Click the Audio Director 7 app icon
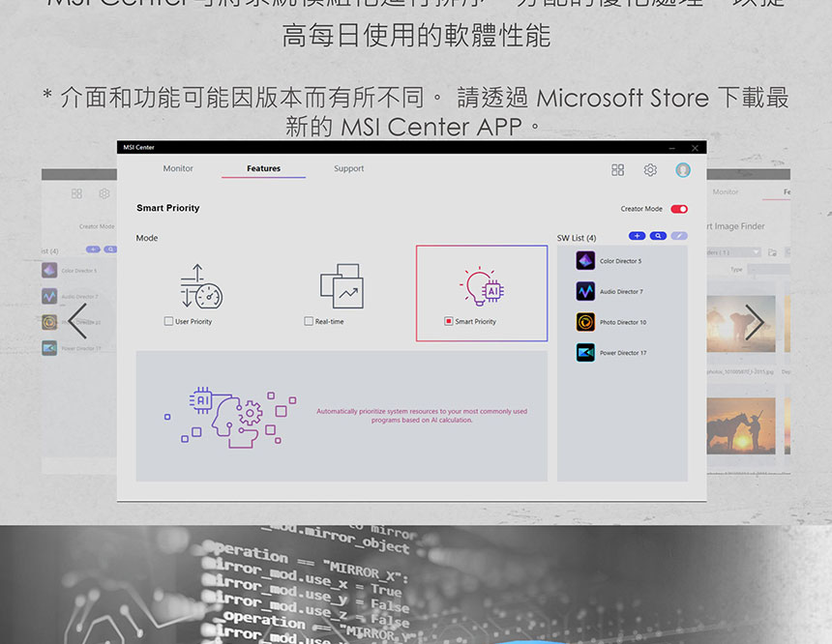Screen dimensions: 832x644 [x=585, y=291]
